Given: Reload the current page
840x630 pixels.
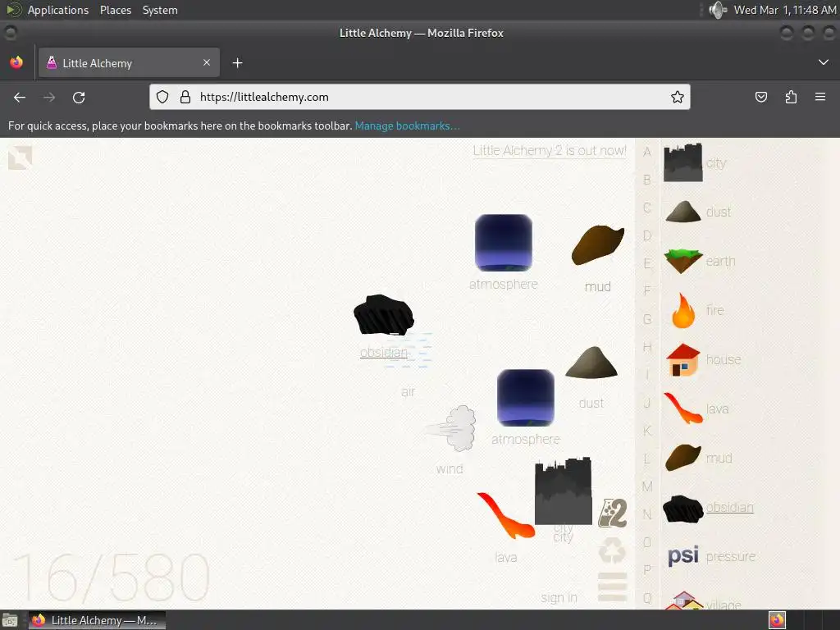Looking at the screenshot, I should click(x=79, y=97).
